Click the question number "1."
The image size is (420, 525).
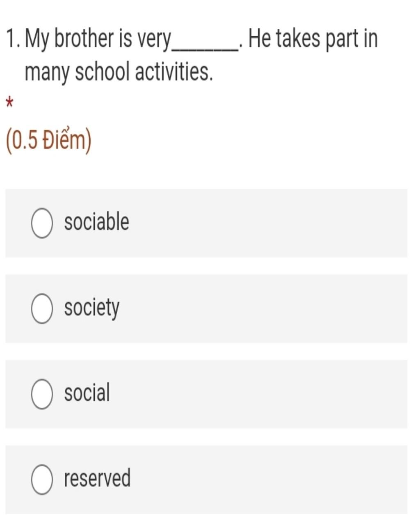point(13,39)
